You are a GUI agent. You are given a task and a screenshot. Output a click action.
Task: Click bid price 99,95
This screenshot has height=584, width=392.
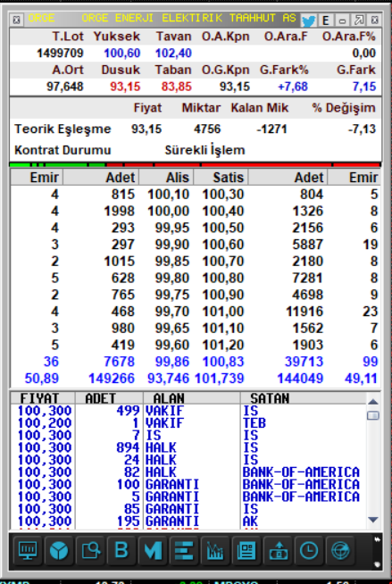172,228
